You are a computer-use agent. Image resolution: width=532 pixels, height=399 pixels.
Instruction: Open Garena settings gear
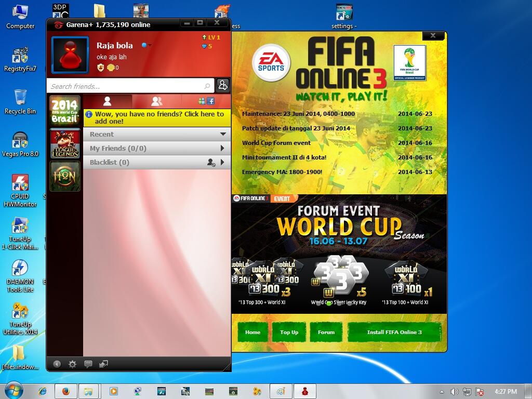pyautogui.click(x=72, y=364)
